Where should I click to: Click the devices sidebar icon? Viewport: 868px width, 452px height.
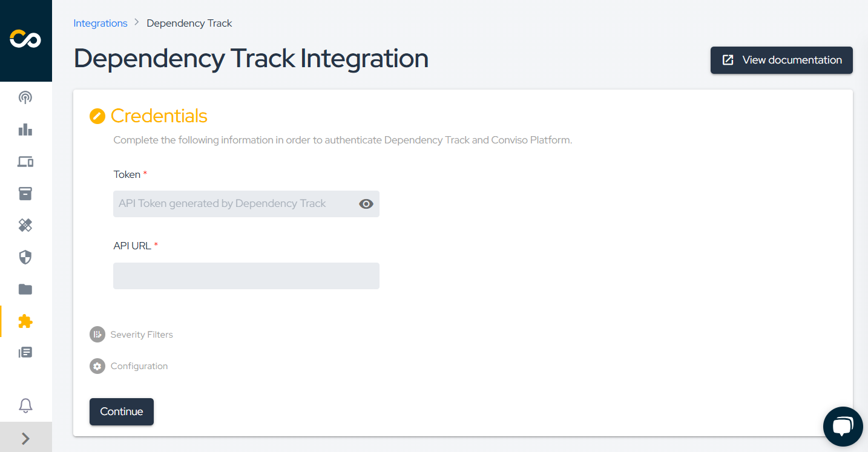pos(25,162)
